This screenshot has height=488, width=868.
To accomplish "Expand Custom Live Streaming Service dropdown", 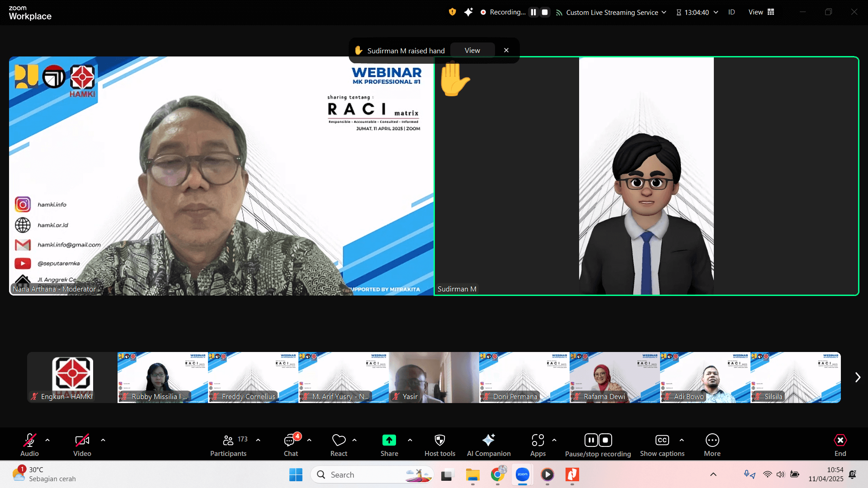I will coord(664,12).
